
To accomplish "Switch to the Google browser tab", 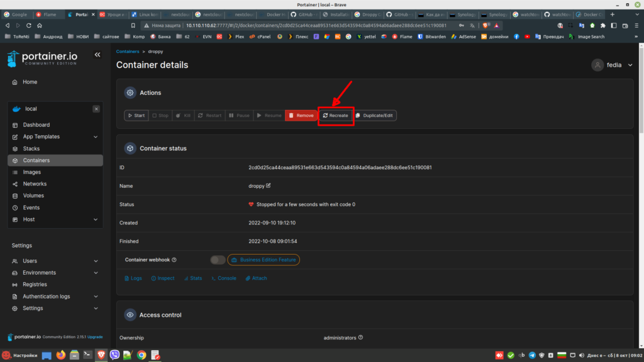I will coord(17,14).
